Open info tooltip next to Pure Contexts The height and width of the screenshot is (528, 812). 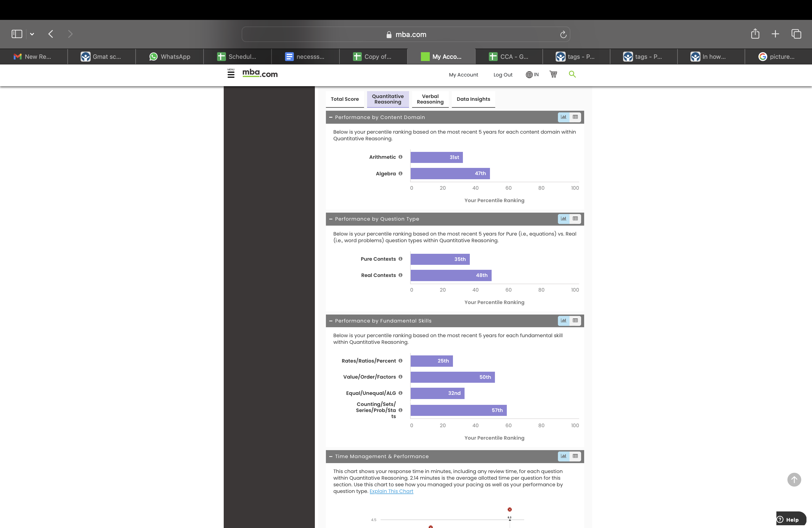coord(401,258)
